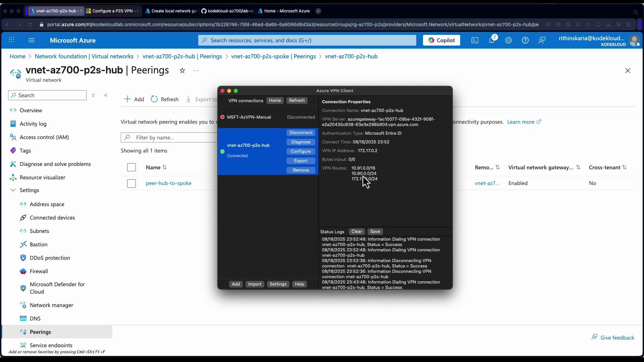Open Access control (IAM)
The width and height of the screenshot is (644, 362).
(44, 137)
